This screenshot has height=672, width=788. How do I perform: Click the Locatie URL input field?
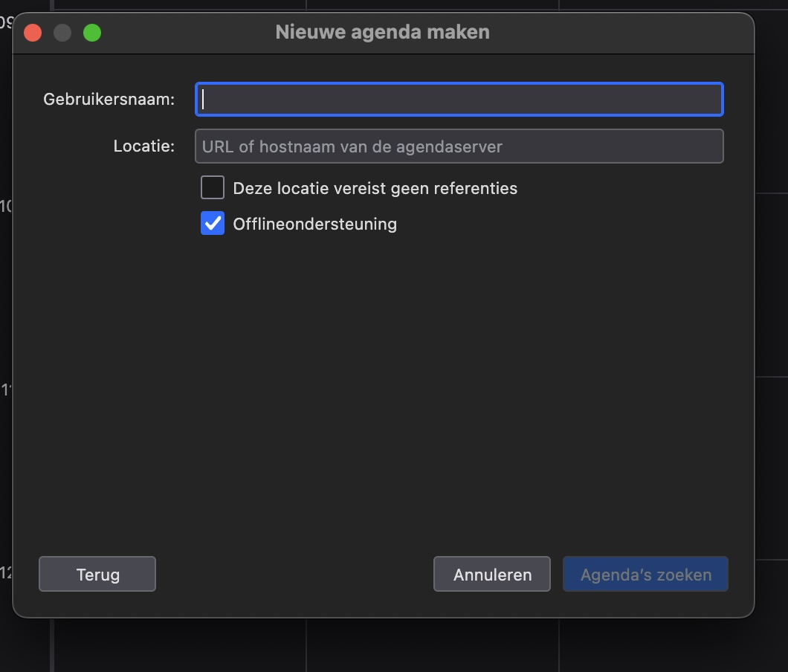coord(459,146)
